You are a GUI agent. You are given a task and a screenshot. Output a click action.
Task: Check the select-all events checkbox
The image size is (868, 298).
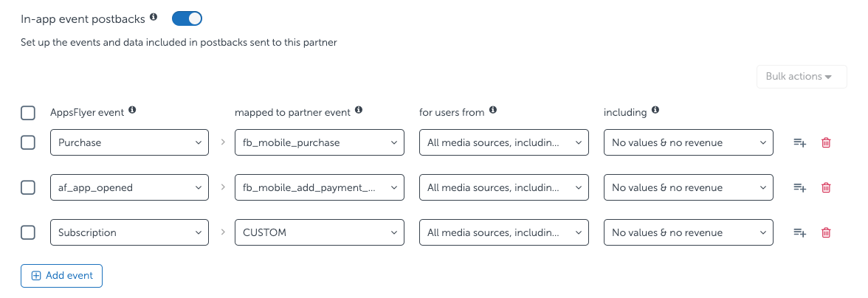[x=28, y=113]
